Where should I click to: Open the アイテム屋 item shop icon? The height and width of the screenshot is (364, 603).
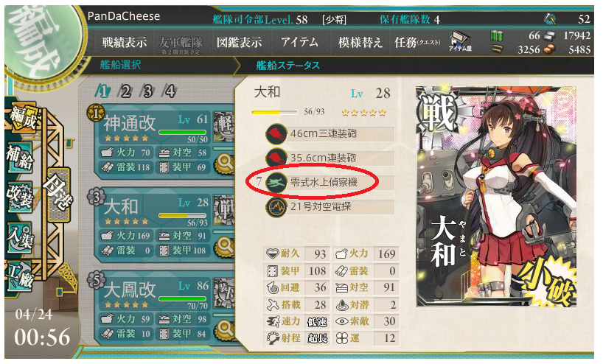[x=460, y=41]
